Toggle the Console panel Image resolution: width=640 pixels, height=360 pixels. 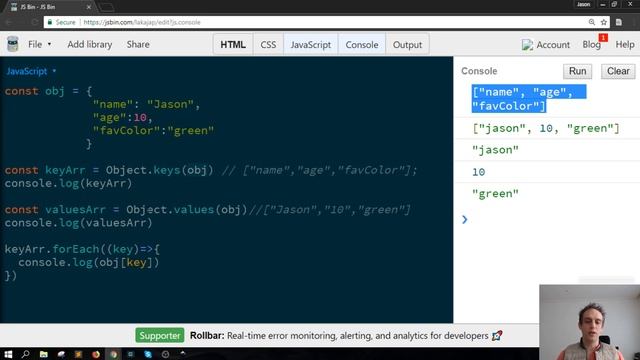coord(362,44)
